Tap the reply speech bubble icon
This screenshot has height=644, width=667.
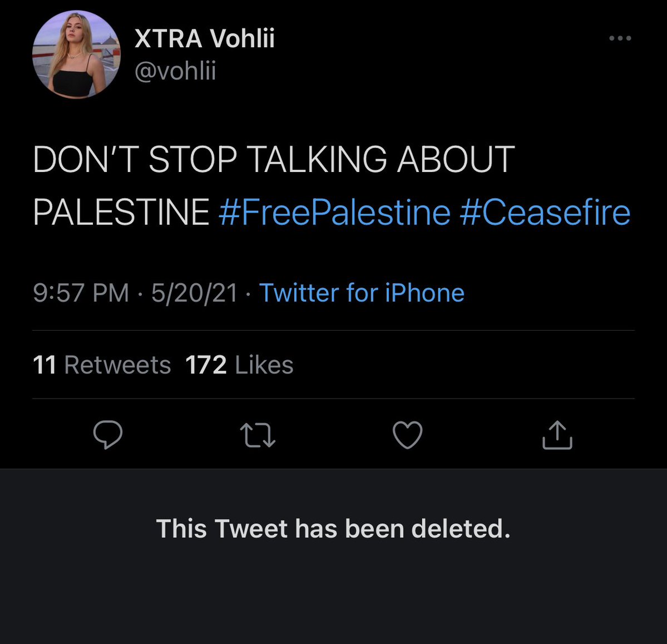pos(107,435)
